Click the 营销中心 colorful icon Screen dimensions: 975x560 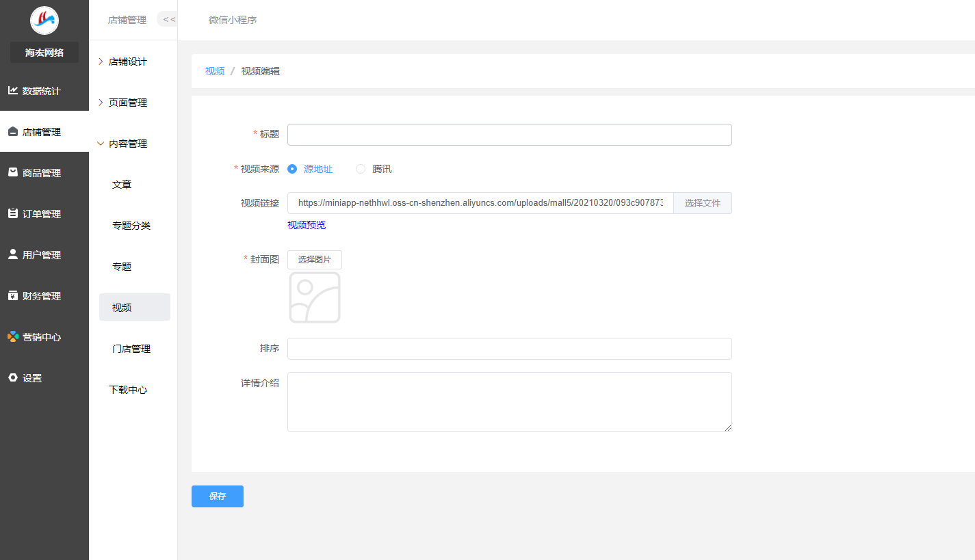pos(13,336)
